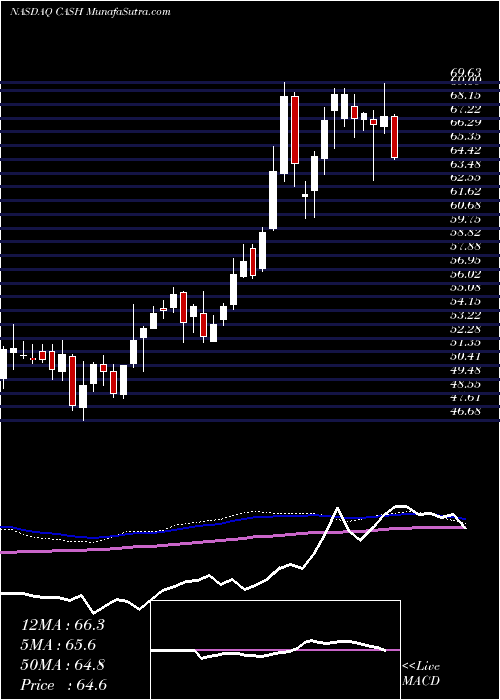The width and height of the screenshot is (500, 700).
Task: Open the boxed MACD inset chart
Action: tap(276, 650)
